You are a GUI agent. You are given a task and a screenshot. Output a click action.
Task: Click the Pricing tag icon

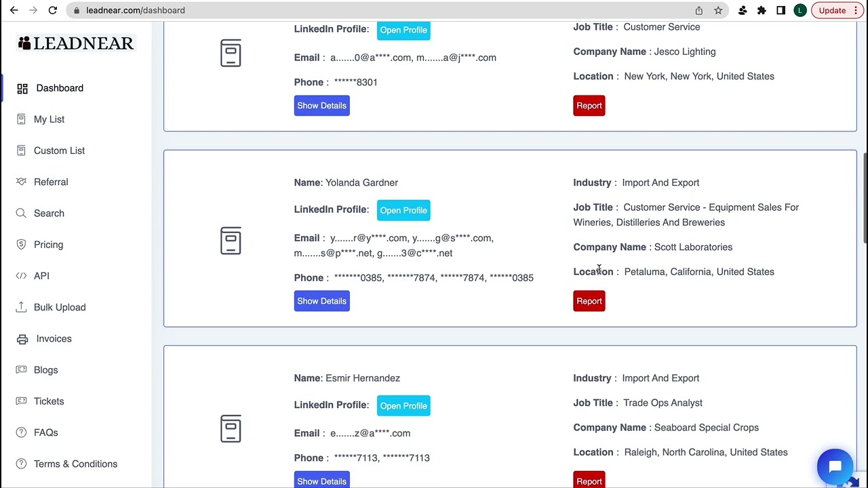pyautogui.click(x=21, y=245)
